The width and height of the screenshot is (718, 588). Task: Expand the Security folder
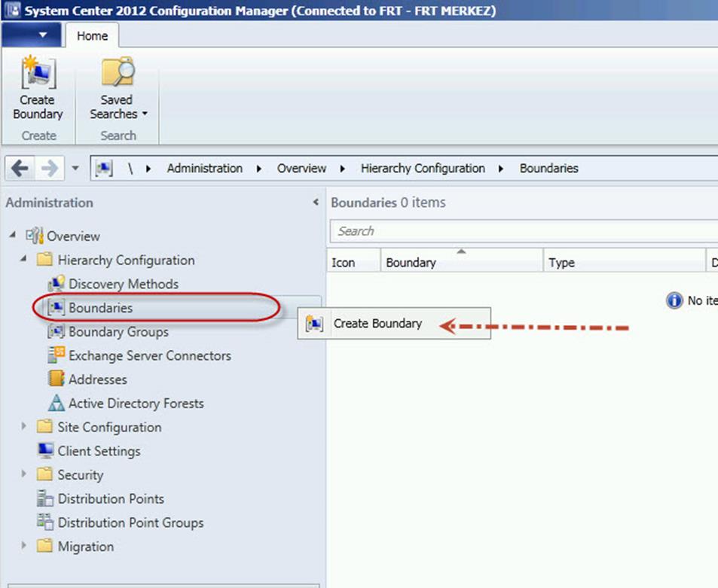[x=25, y=474]
